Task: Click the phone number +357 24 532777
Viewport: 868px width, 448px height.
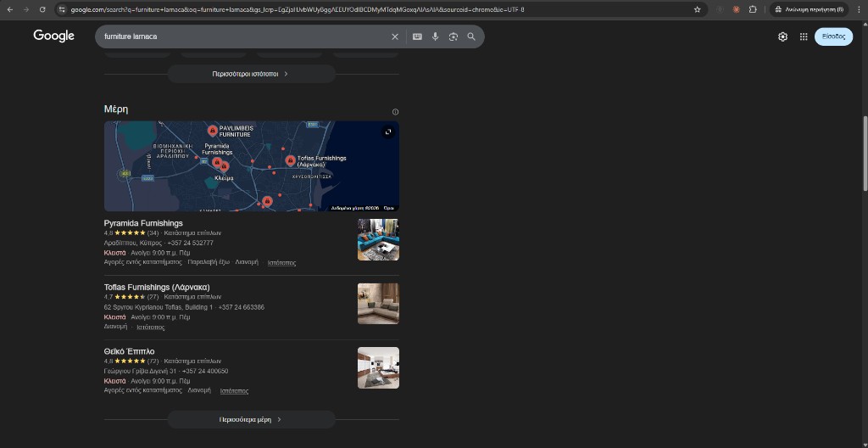Action: click(191, 243)
